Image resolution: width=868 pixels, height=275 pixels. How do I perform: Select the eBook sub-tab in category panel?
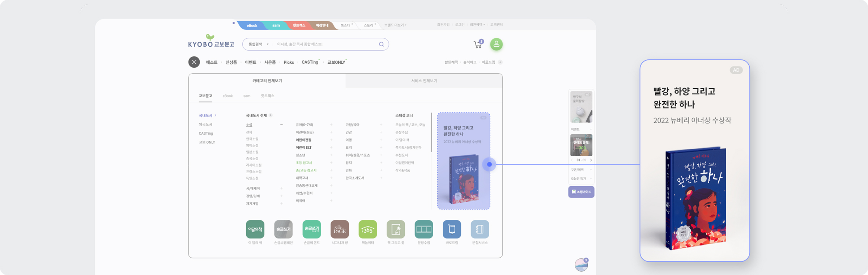point(227,96)
